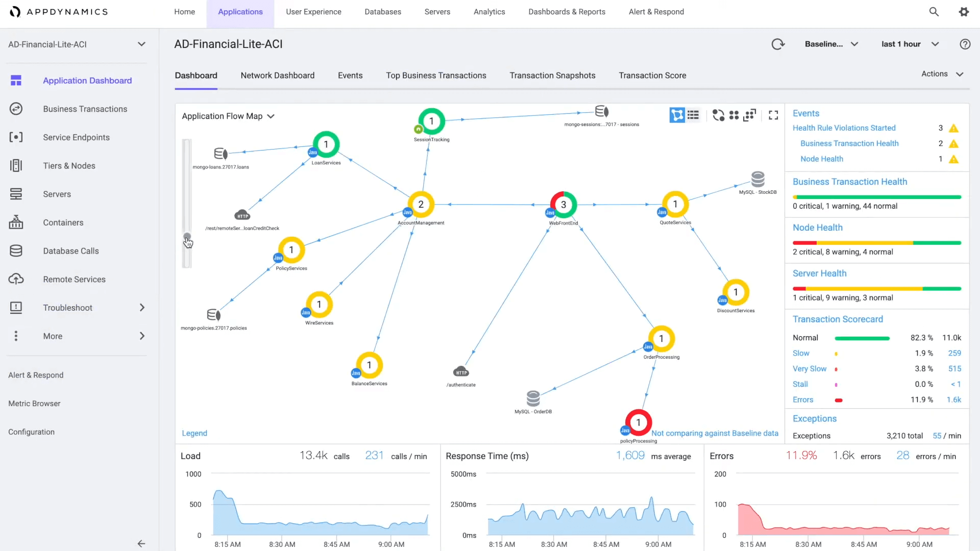The width and height of the screenshot is (980, 551).
Task: Open AppDynamics settings gear
Action: click(965, 11)
